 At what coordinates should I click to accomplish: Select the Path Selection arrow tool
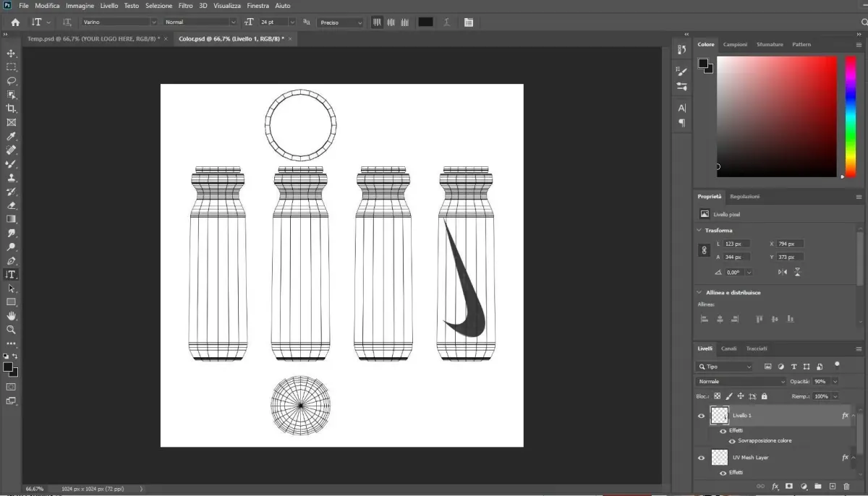click(x=11, y=288)
